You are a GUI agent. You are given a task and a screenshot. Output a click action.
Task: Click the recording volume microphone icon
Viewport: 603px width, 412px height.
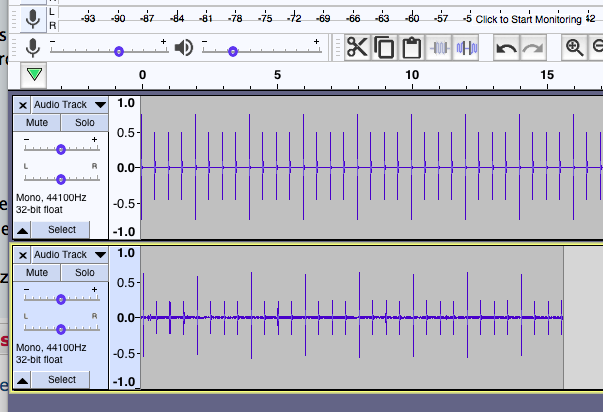pyautogui.click(x=33, y=48)
